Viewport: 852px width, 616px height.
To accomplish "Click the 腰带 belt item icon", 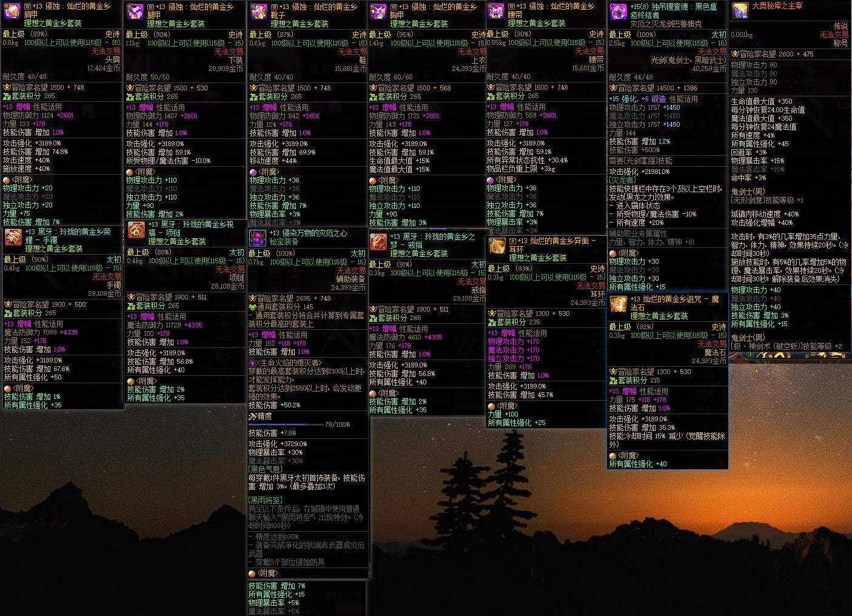I will click(x=496, y=12).
